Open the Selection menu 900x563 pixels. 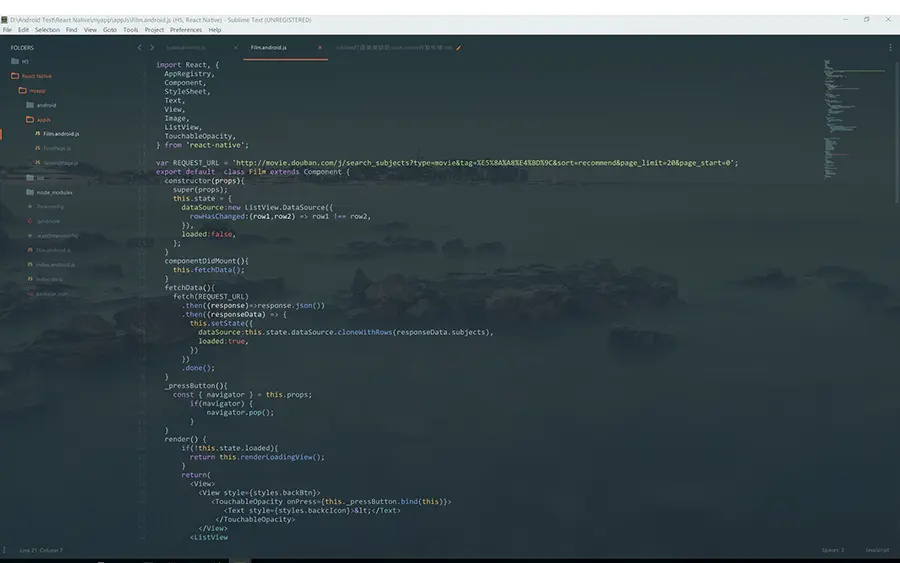[x=47, y=30]
